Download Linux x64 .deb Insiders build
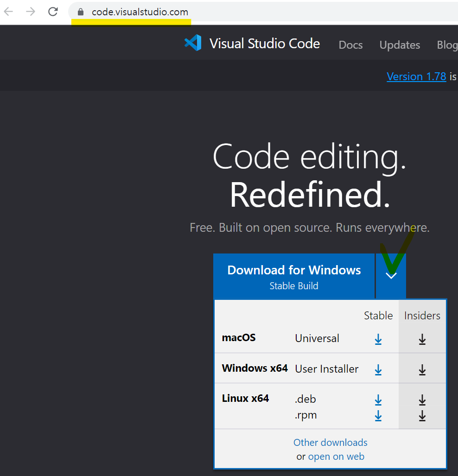The width and height of the screenshot is (458, 476). click(x=422, y=400)
